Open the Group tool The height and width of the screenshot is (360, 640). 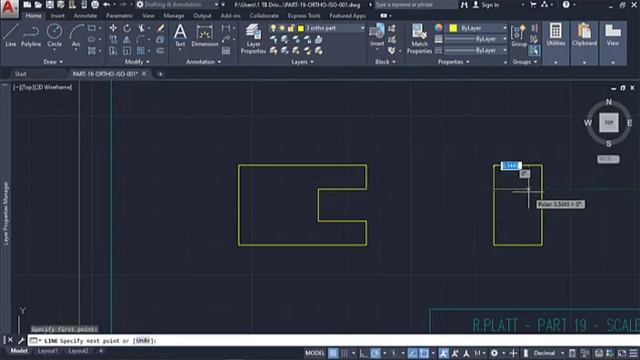click(519, 35)
